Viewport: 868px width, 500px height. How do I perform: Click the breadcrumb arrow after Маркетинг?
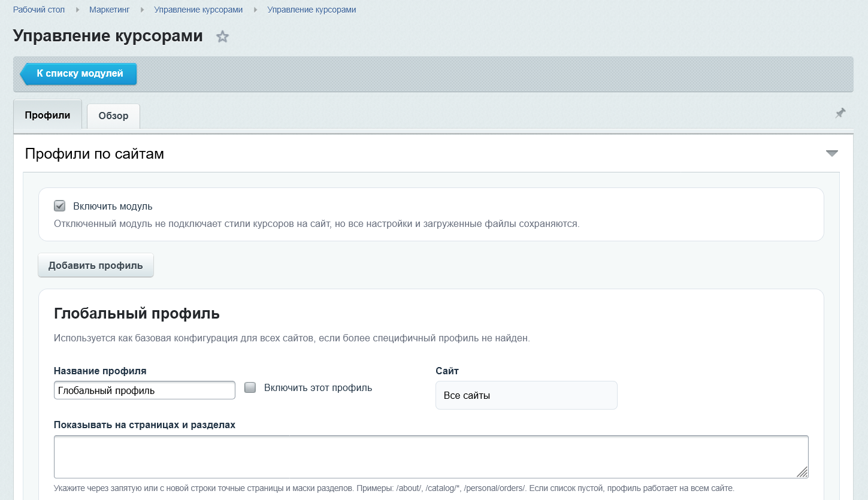click(x=142, y=10)
